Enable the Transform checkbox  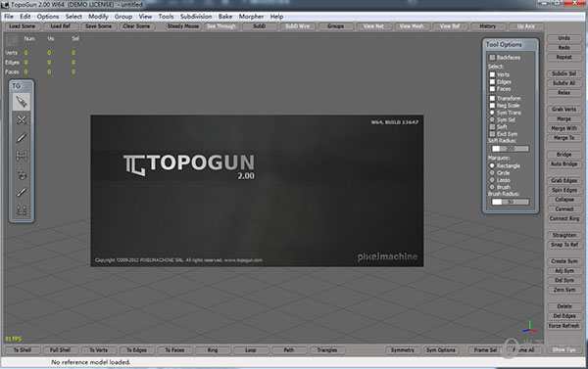pyautogui.click(x=492, y=98)
